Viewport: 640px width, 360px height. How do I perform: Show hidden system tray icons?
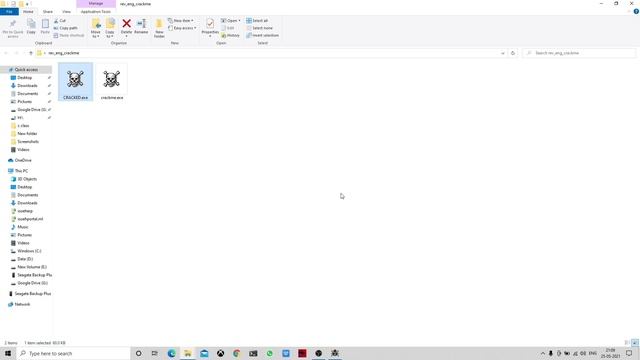(542, 353)
